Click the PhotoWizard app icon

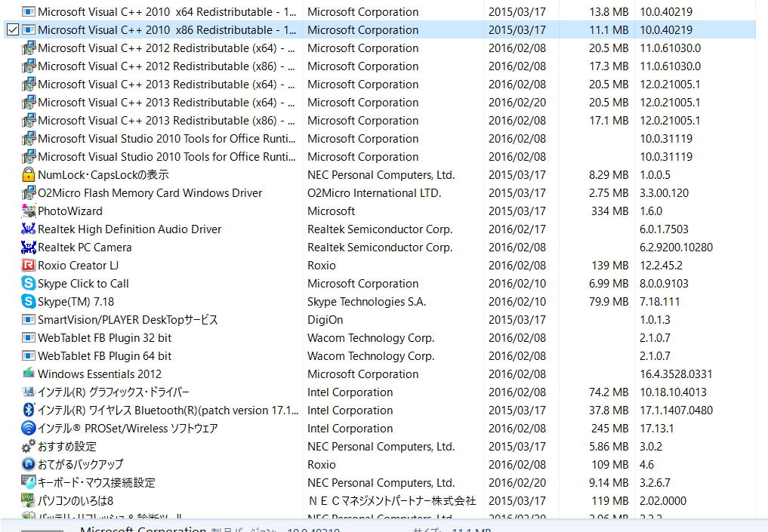tap(29, 211)
